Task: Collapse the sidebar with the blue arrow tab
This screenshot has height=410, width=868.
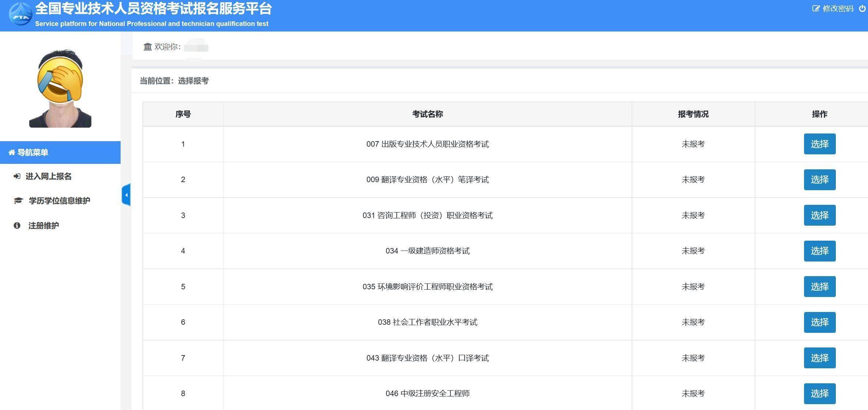Action: [126, 195]
